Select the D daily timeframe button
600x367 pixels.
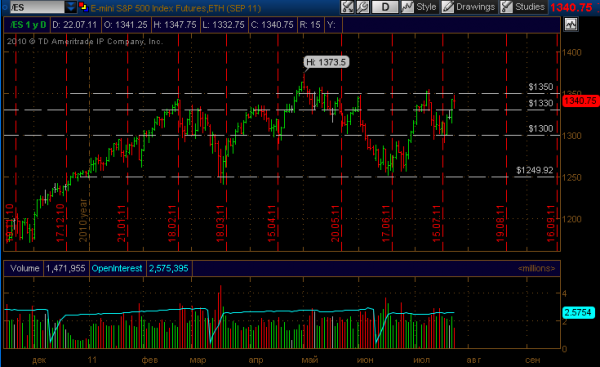point(385,7)
